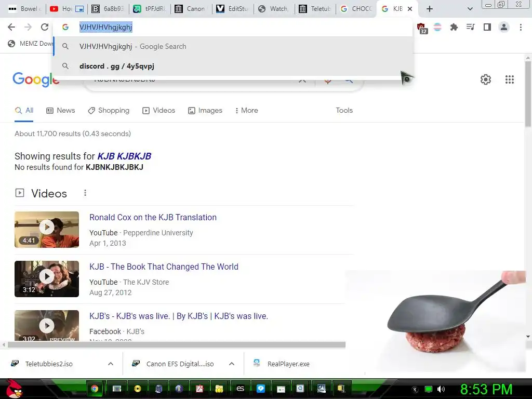Image resolution: width=532 pixels, height=399 pixels.
Task: Switch to the CHOCO tab
Action: [357, 9]
